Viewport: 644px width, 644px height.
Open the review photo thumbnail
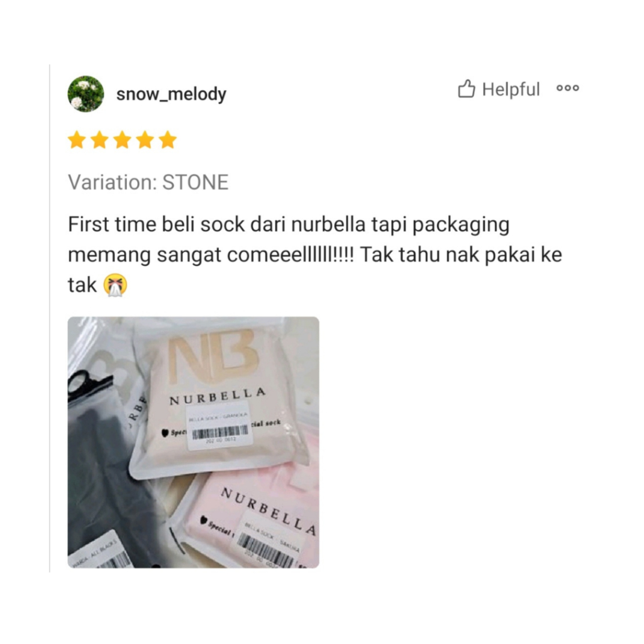194,442
